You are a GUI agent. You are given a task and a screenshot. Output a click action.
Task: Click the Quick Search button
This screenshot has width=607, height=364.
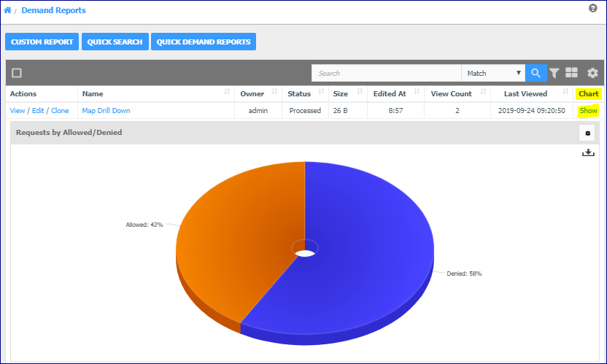tap(115, 42)
